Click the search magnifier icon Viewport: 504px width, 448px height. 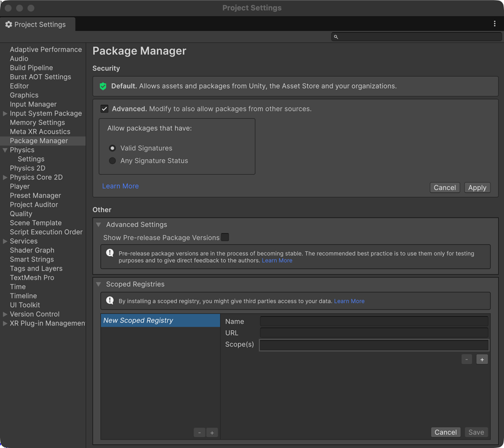click(336, 37)
